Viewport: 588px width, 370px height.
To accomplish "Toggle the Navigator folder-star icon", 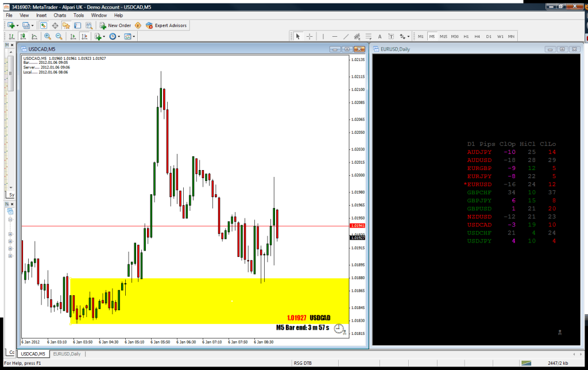I will tap(67, 25).
